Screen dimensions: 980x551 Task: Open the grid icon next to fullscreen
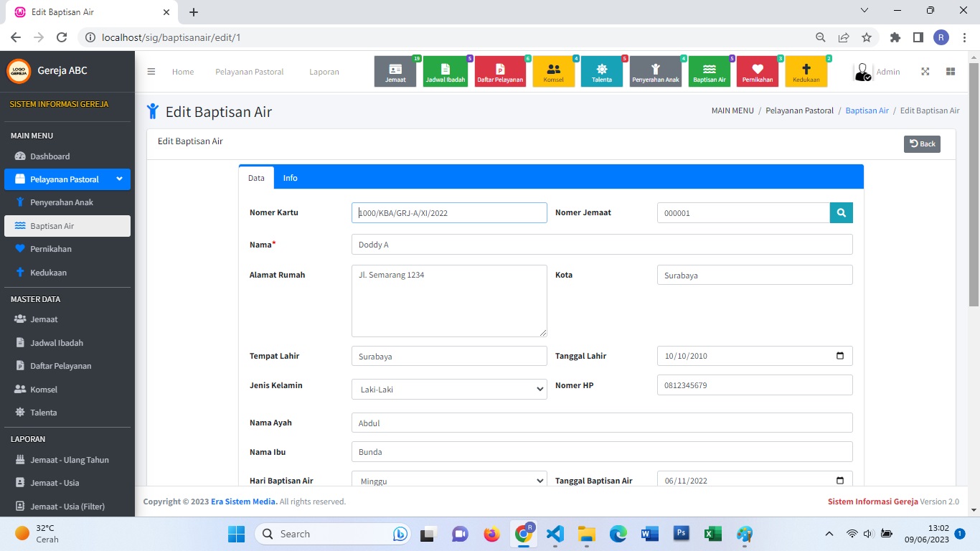coord(951,72)
